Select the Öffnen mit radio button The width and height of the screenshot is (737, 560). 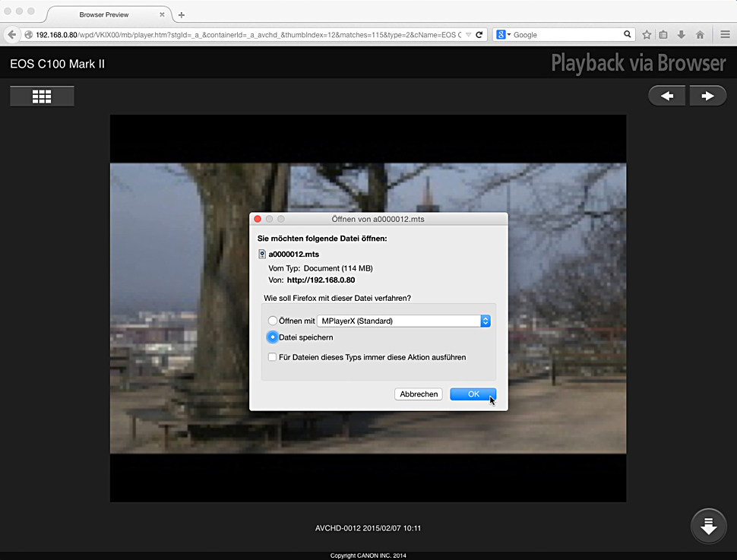point(273,321)
